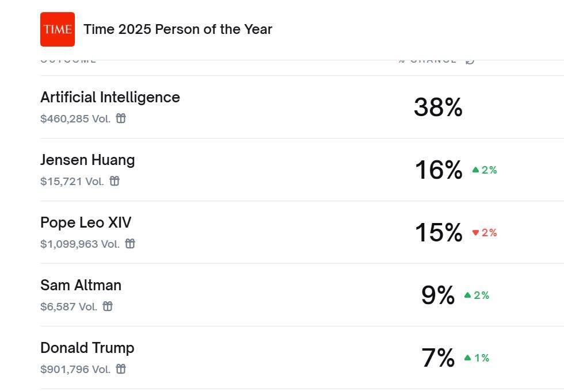Open the Donald Trump outcome

pos(87,348)
